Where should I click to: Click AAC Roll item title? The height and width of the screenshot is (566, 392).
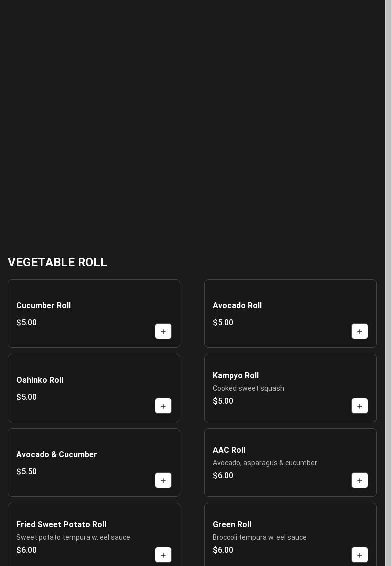[229, 450]
